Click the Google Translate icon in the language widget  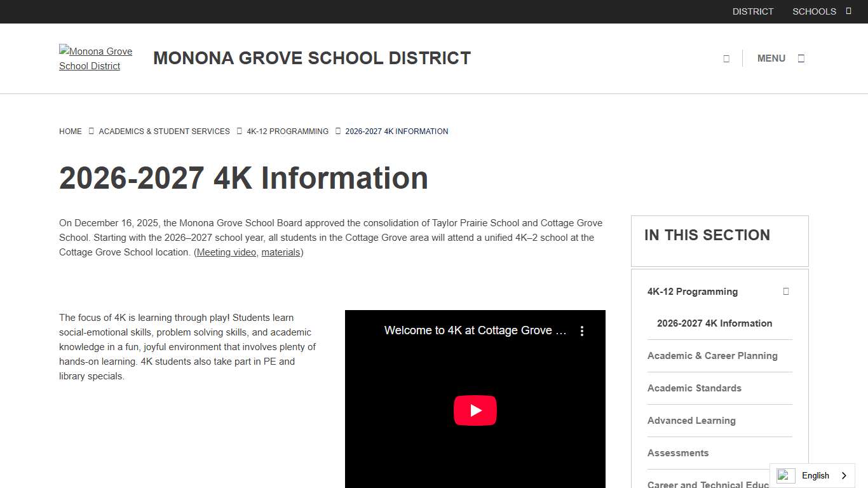tap(785, 475)
